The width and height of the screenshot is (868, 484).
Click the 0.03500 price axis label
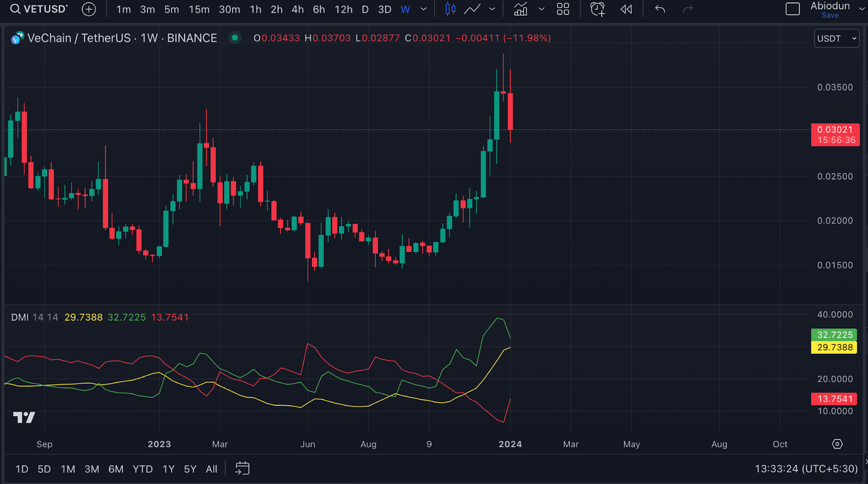click(835, 87)
